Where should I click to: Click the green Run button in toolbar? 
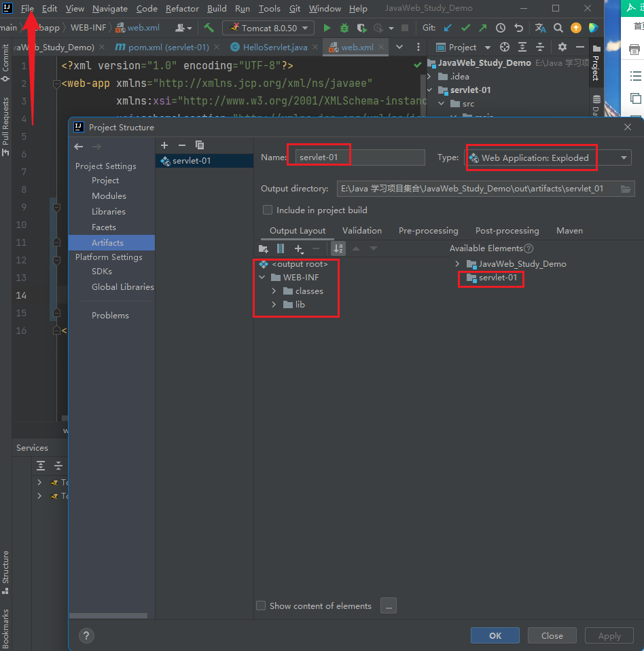[327, 28]
